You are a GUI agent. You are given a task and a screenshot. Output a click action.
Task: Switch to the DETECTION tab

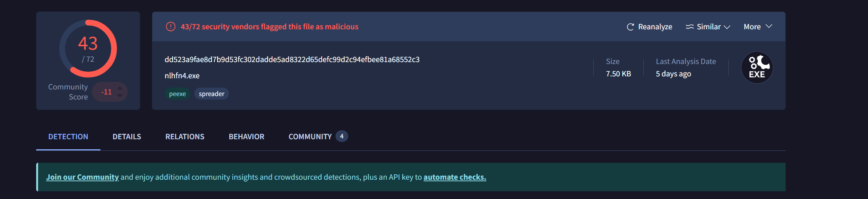(x=68, y=137)
